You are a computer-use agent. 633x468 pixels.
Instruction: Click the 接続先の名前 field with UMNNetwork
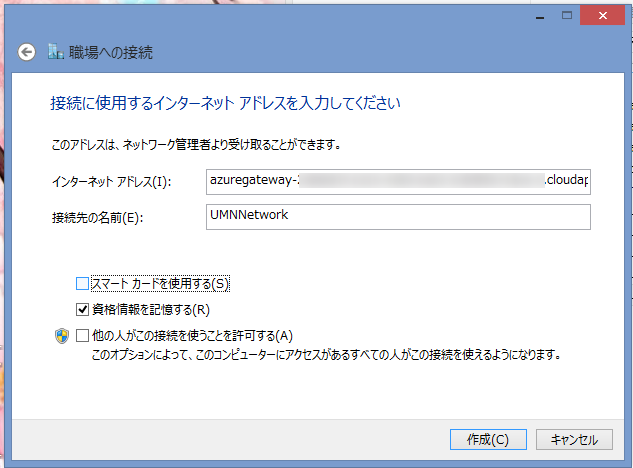coord(398,217)
